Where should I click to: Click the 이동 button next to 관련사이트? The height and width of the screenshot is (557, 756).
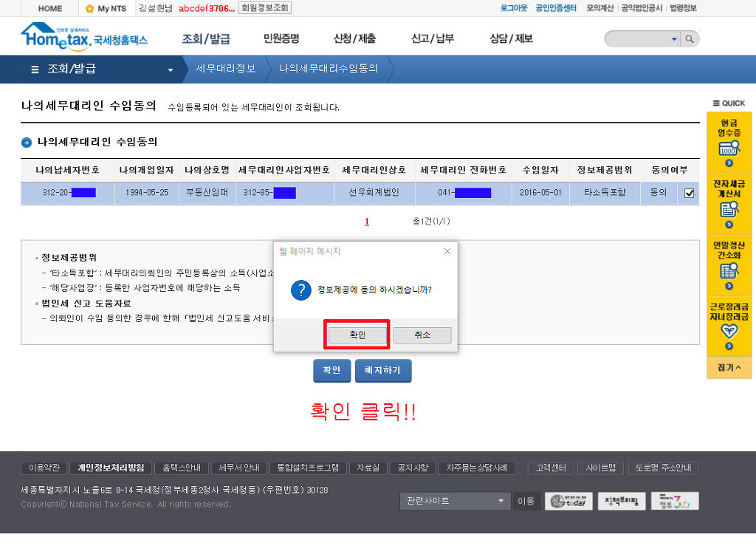pos(526,501)
